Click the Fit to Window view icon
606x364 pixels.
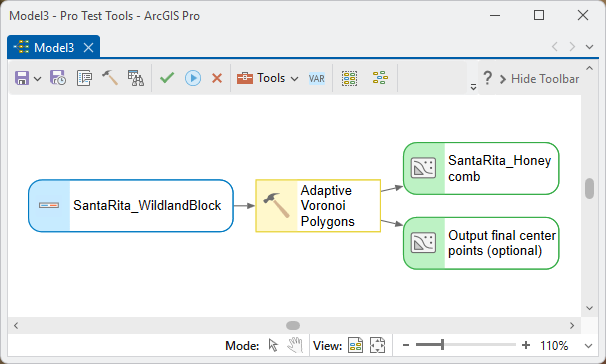[377, 345]
